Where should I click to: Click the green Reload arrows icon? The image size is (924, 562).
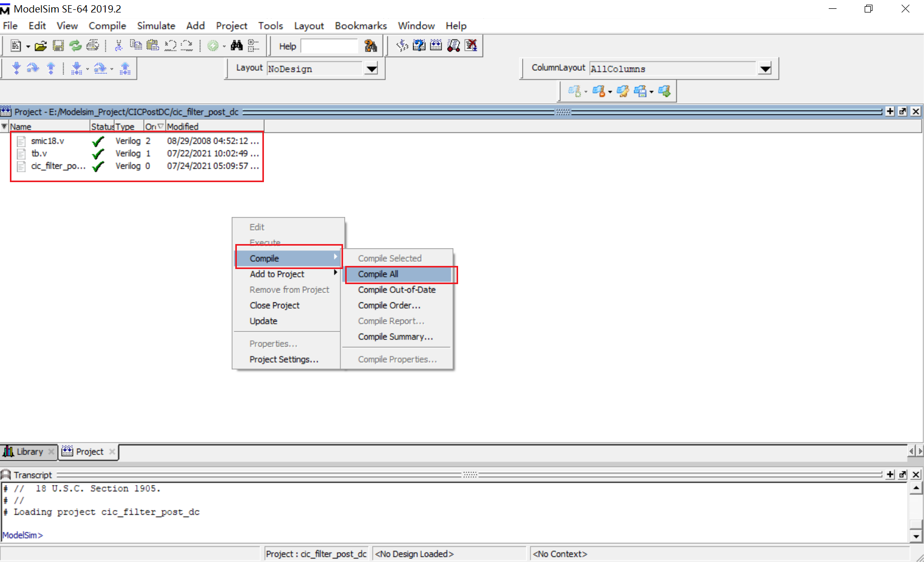75,46
